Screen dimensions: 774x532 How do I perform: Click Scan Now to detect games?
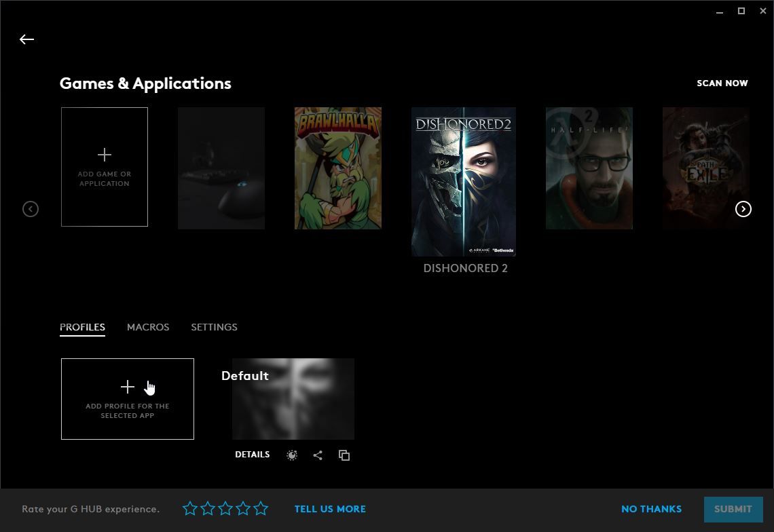pyautogui.click(x=722, y=83)
